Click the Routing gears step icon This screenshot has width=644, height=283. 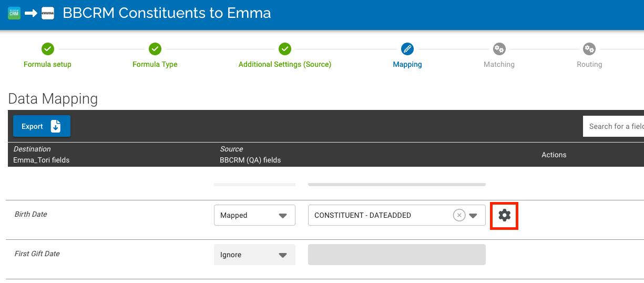tap(589, 49)
